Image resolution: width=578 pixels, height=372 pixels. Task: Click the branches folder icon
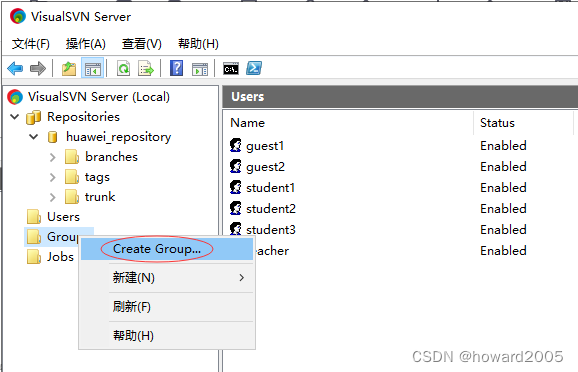tap(72, 157)
